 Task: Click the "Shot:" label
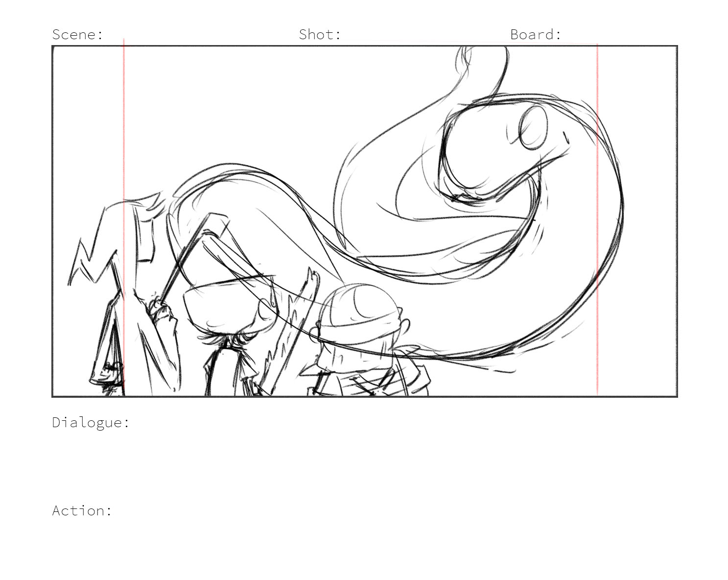[320, 34]
